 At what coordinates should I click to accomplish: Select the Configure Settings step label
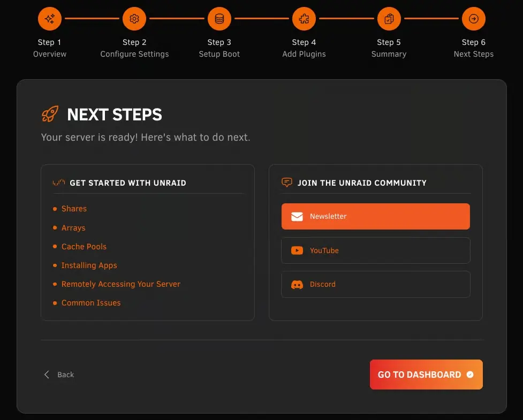[x=134, y=54]
